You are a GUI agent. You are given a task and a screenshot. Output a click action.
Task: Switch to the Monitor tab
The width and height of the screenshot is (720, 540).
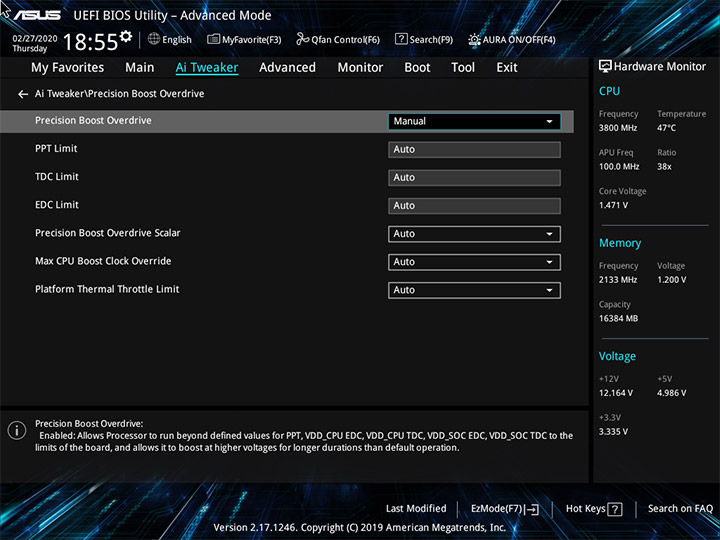[360, 68]
